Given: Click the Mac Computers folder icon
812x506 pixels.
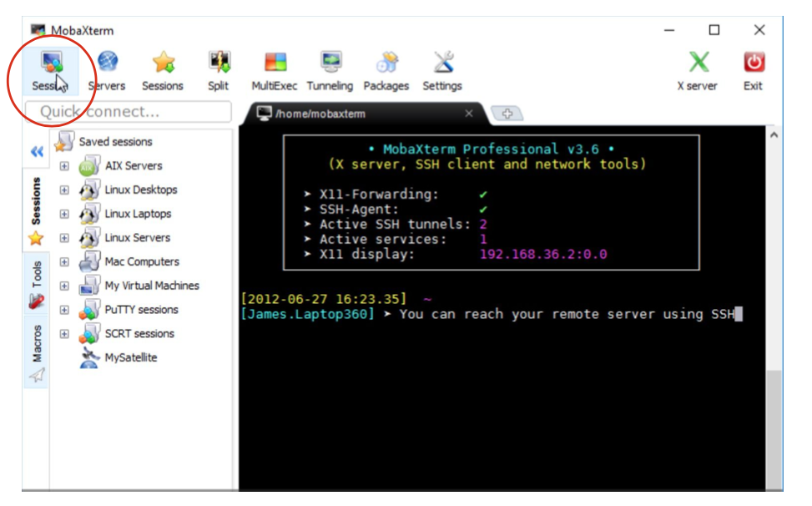Looking at the screenshot, I should coord(89,261).
